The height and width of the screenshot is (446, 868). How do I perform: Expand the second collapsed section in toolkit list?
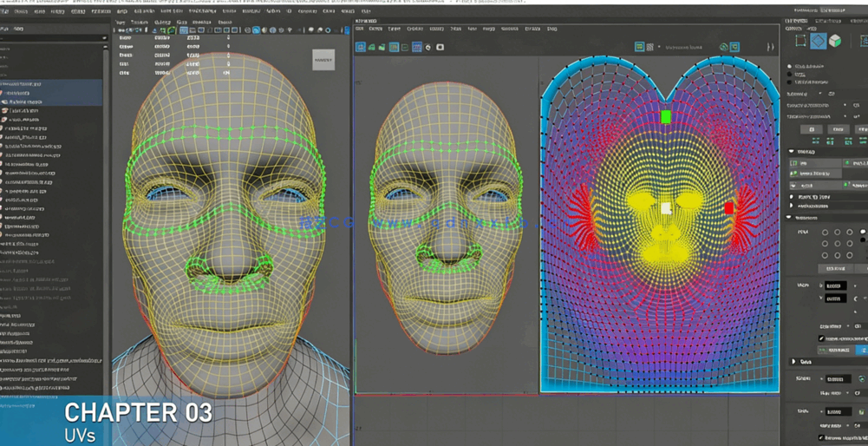click(x=791, y=207)
